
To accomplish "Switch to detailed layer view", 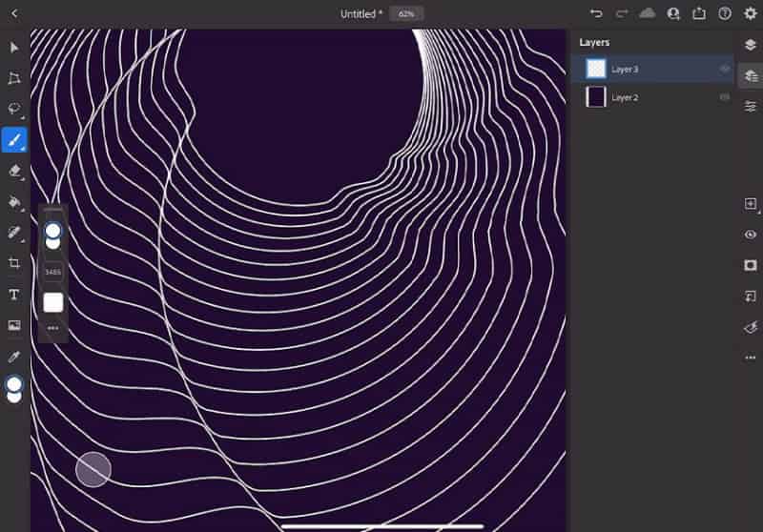I will [751, 76].
